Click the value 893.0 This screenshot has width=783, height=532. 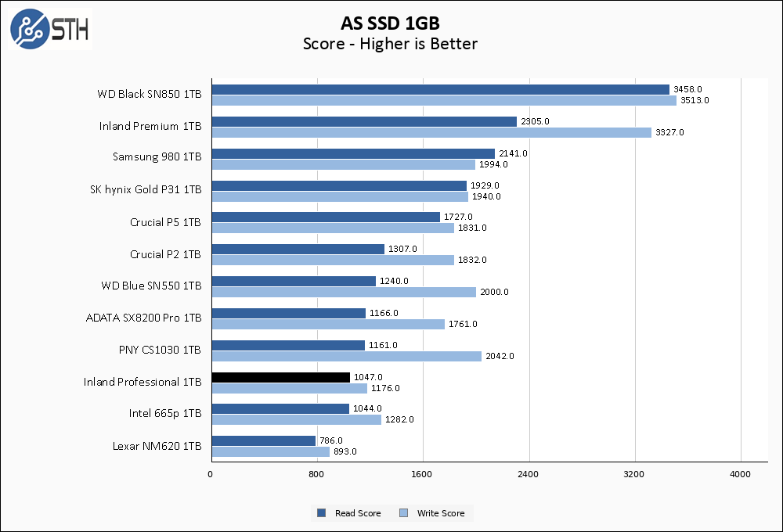[345, 451]
